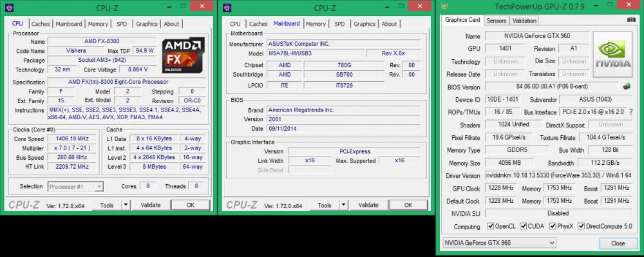Switch to the GPU-Z Sensors tab
Viewport: 644px width, 257px height.
click(x=496, y=21)
